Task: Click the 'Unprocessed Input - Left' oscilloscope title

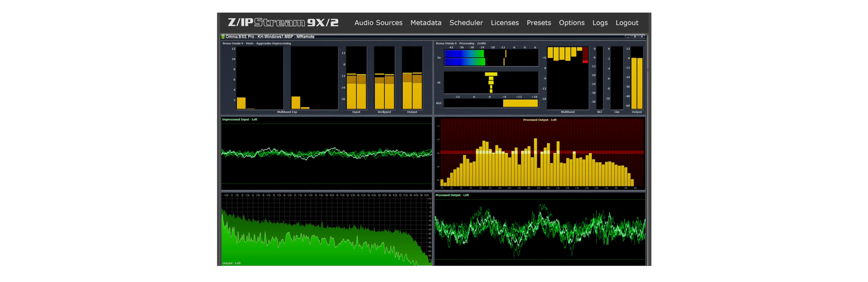Action: click(x=240, y=119)
